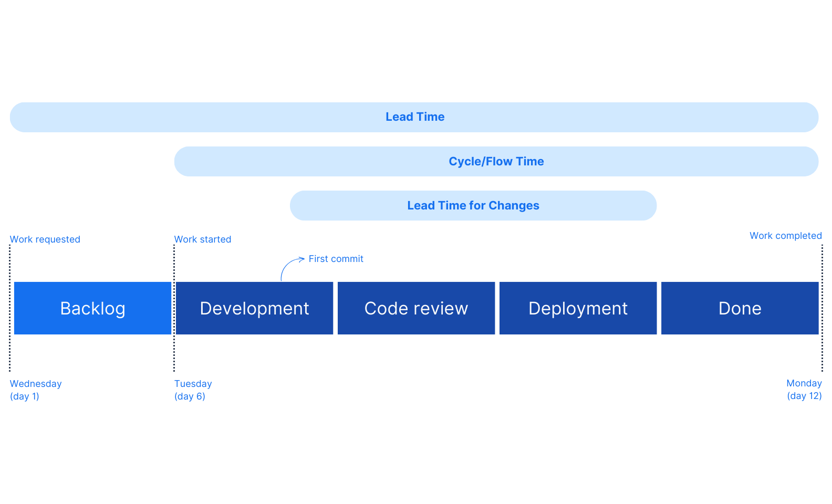Click the First commit text
832x504 pixels.
pyautogui.click(x=336, y=259)
